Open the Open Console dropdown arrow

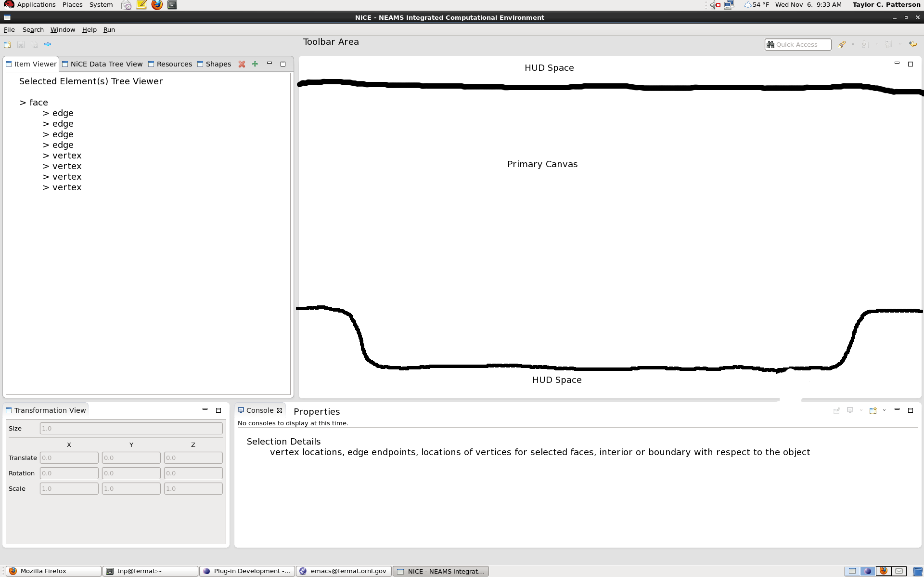885,410
